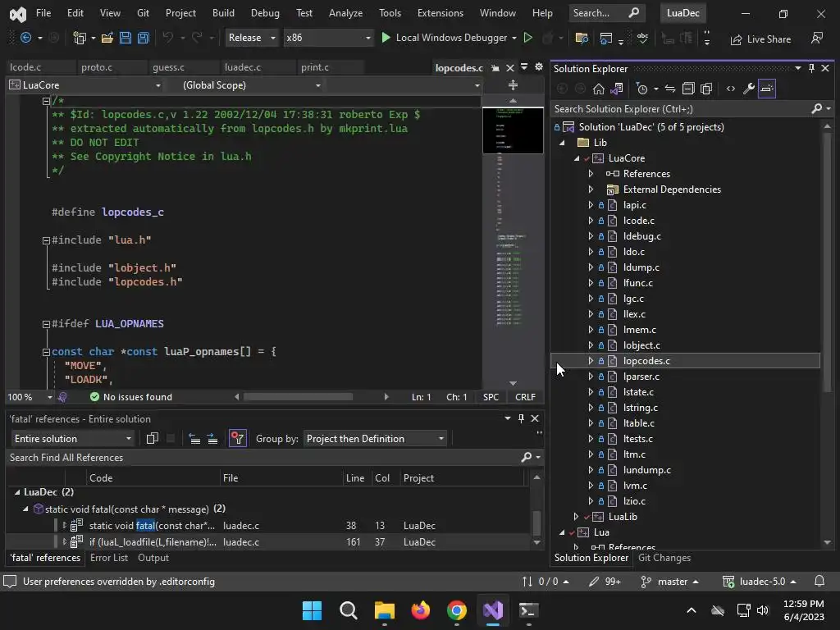Toggle Keep Results filter in references panel

pos(238,439)
